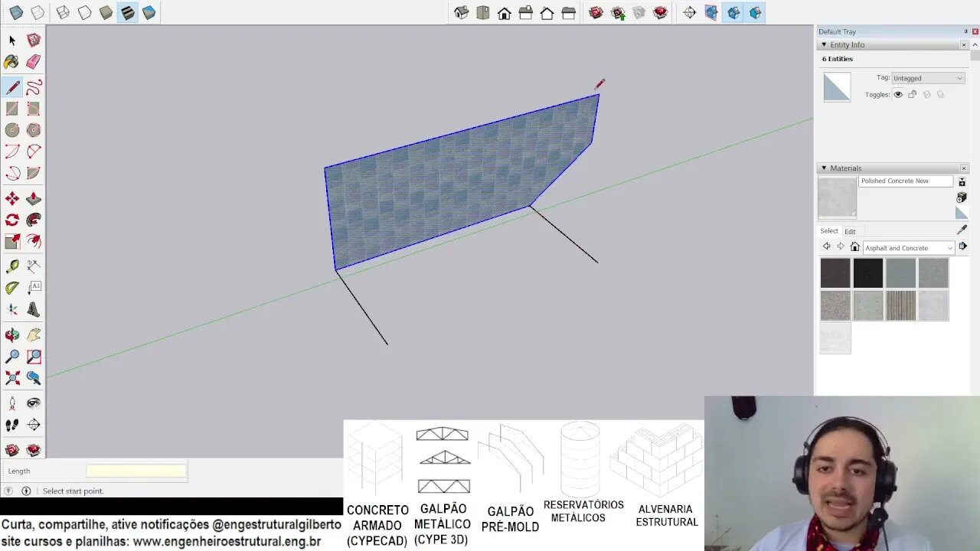Select the Polygon tool
Screen dimensions: 980x551
point(34,130)
